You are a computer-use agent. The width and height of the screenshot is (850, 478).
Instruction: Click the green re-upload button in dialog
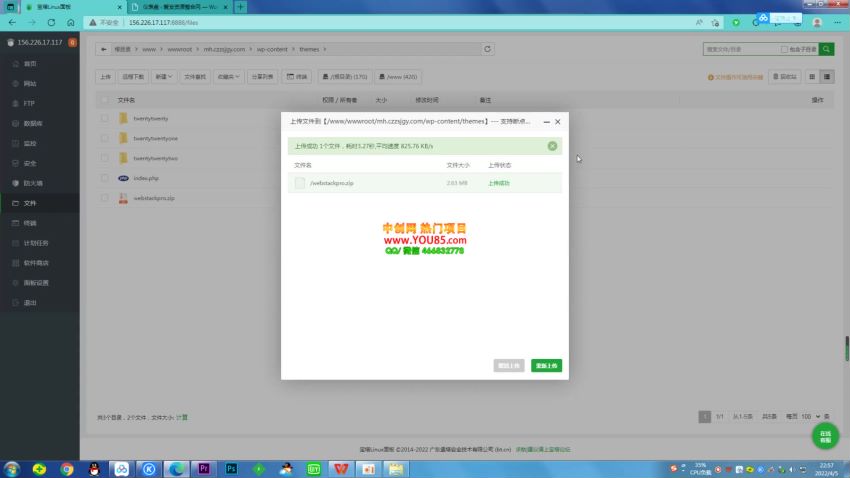[x=546, y=366]
